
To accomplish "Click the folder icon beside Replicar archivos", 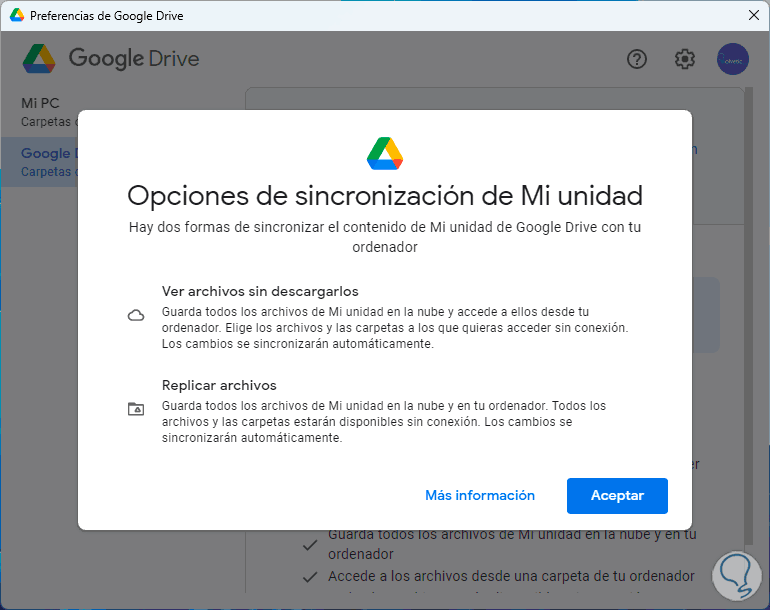I will [x=136, y=409].
